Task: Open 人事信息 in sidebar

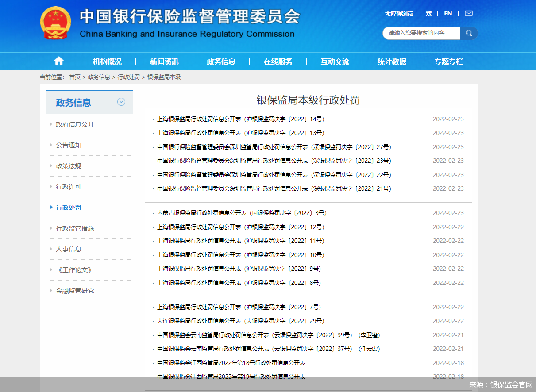Action: (69, 249)
